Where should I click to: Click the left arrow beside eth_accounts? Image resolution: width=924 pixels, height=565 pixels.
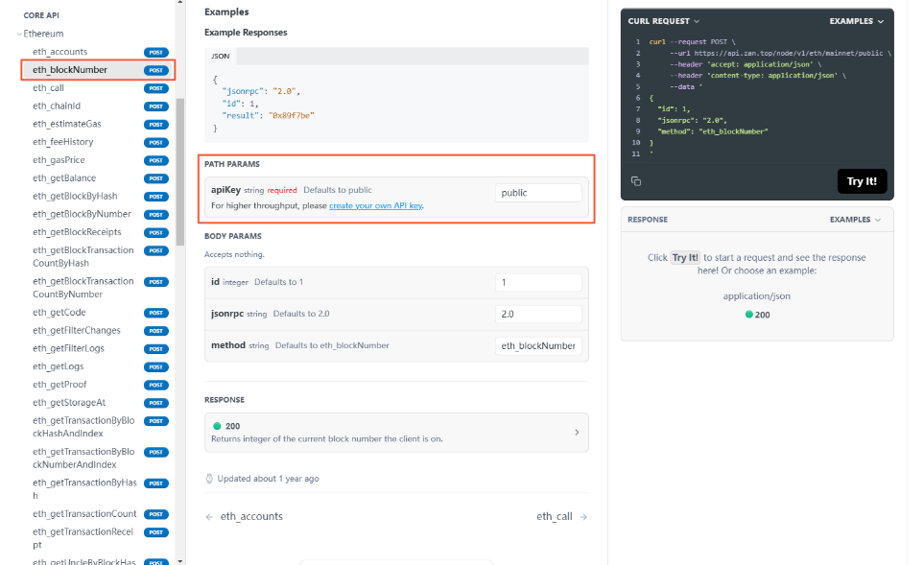(209, 516)
